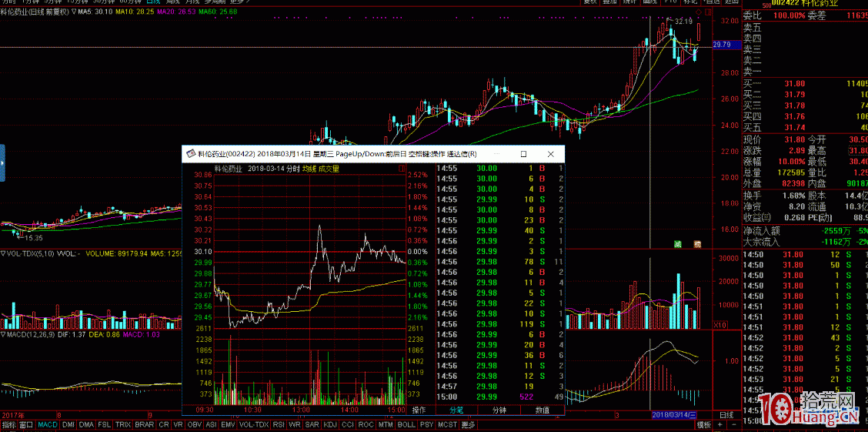Select the KDJ indicator tab
868x432 pixels.
point(330,425)
